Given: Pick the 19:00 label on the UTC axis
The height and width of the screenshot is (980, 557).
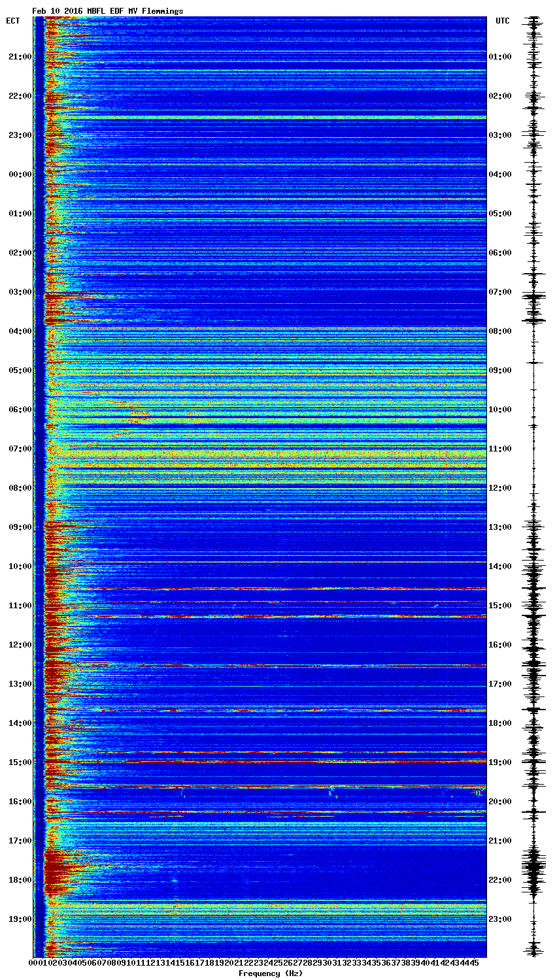Looking at the screenshot, I should [x=500, y=762].
